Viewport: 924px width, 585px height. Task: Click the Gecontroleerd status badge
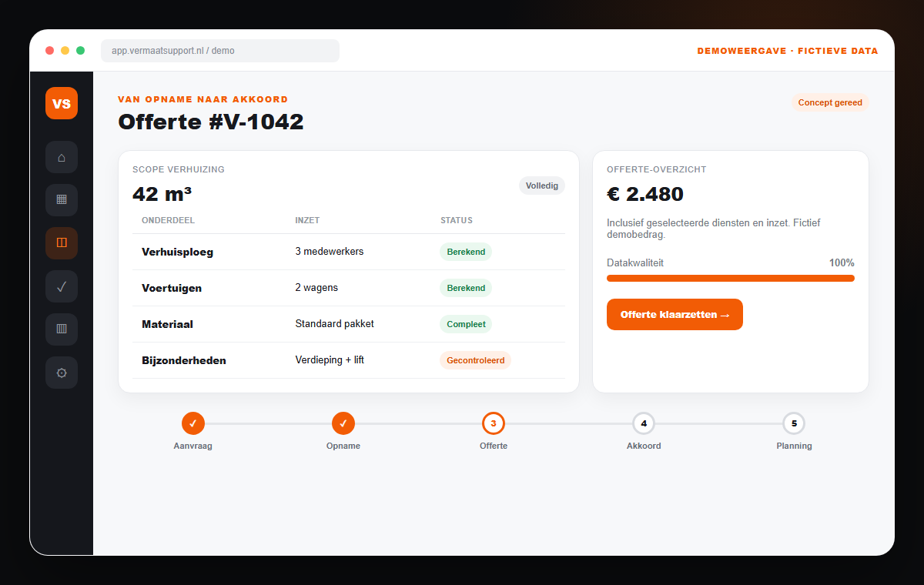click(x=475, y=360)
